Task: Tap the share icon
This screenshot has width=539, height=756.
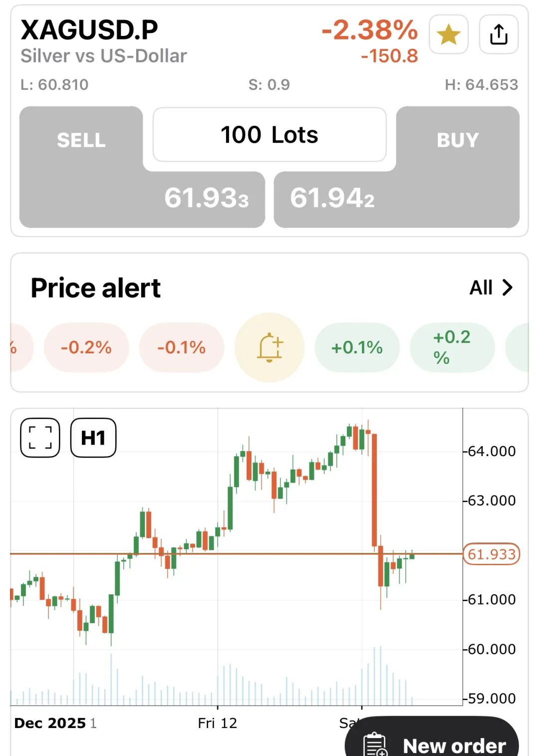Action: (499, 34)
